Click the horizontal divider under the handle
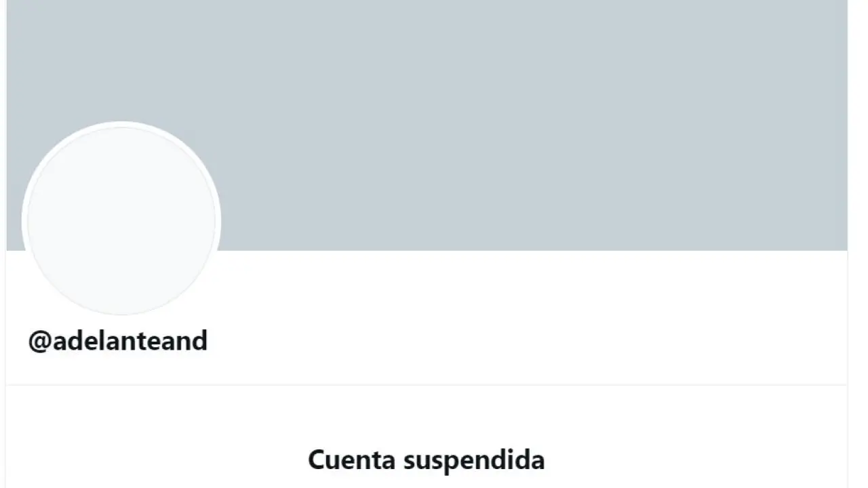Image resolution: width=868 pixels, height=488 pixels. [427, 385]
